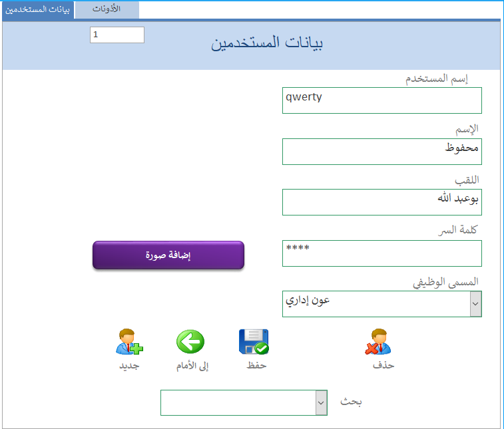Click the floppy disk save icon
The width and height of the screenshot is (504, 429).
pos(253,342)
